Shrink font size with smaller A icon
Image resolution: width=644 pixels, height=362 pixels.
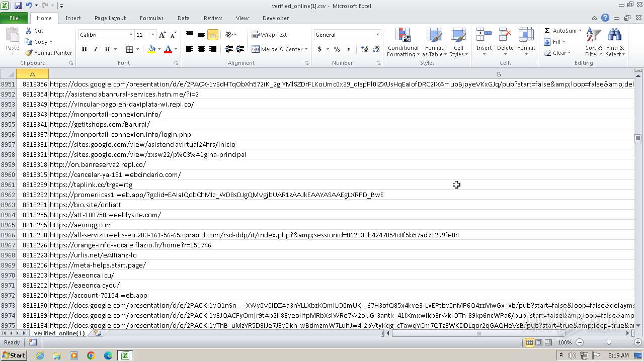point(173,35)
